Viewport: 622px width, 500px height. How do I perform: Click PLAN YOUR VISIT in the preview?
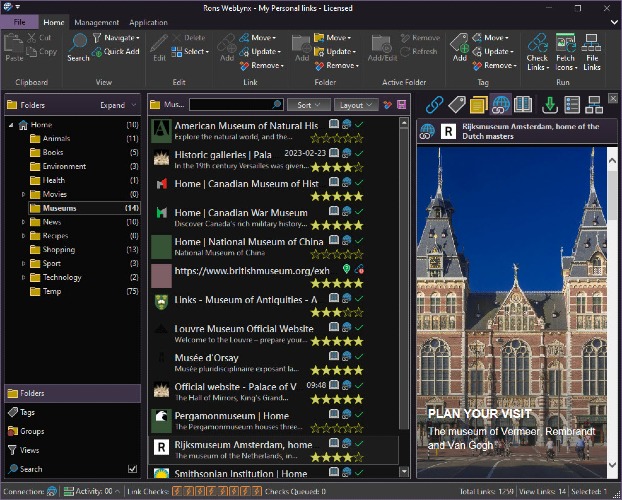(x=479, y=413)
